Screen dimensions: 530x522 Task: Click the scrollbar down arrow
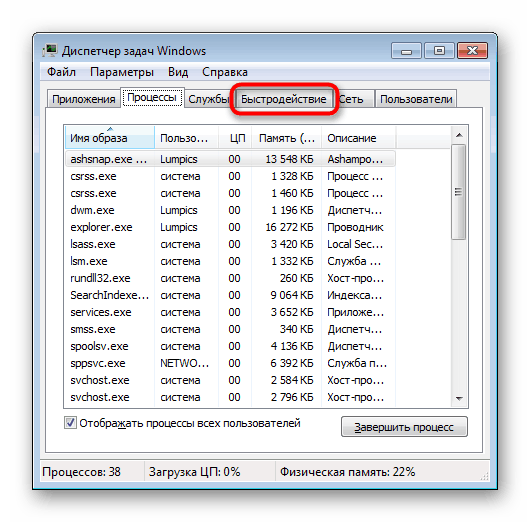click(x=459, y=399)
